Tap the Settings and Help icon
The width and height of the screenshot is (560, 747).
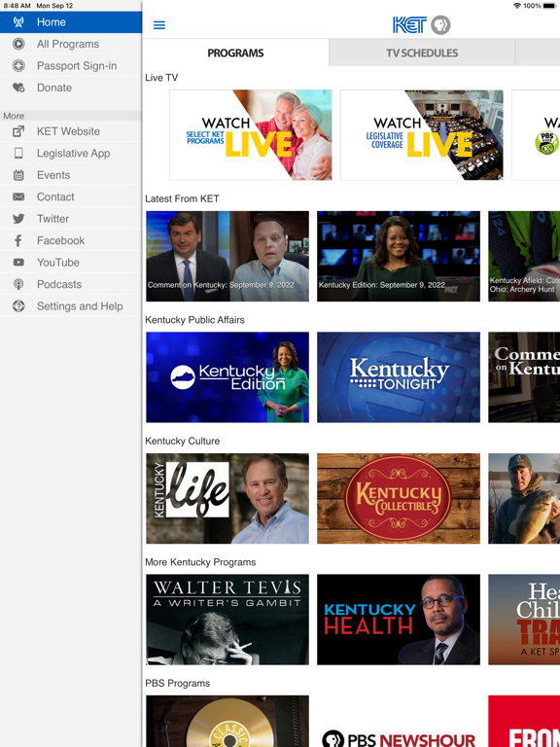point(18,305)
